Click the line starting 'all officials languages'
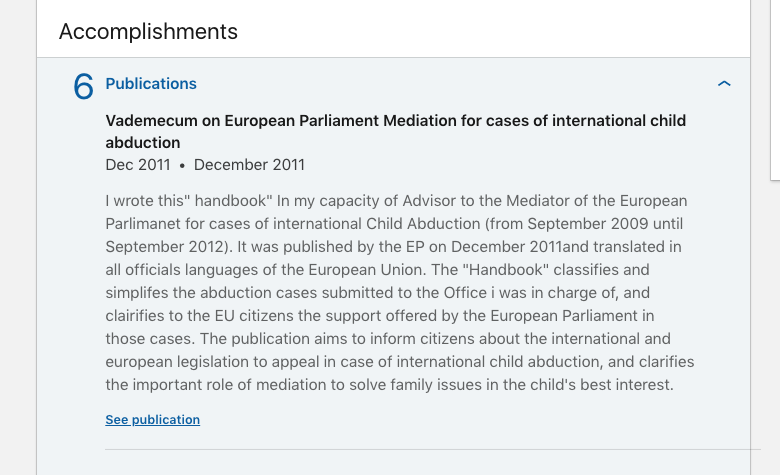 [377, 270]
